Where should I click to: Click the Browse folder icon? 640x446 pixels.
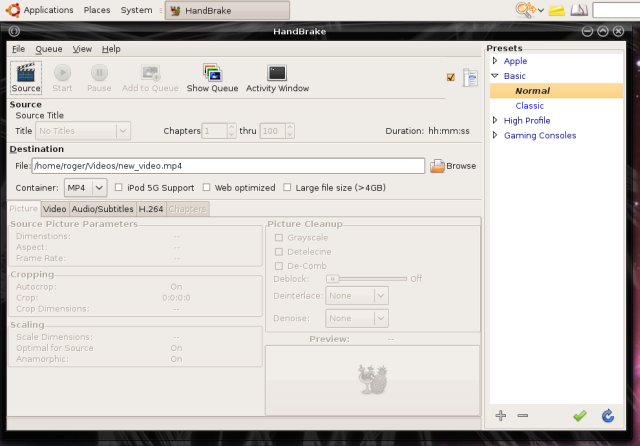tap(437, 166)
